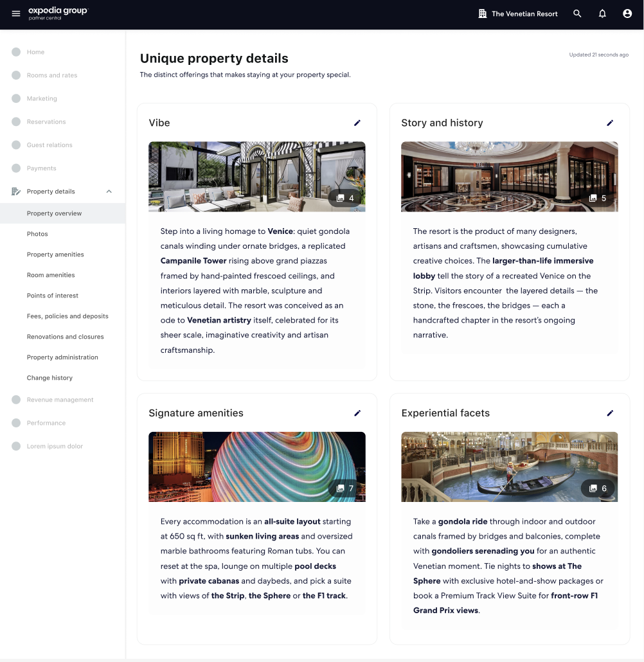Open the search magnifier in the header

click(x=577, y=13)
